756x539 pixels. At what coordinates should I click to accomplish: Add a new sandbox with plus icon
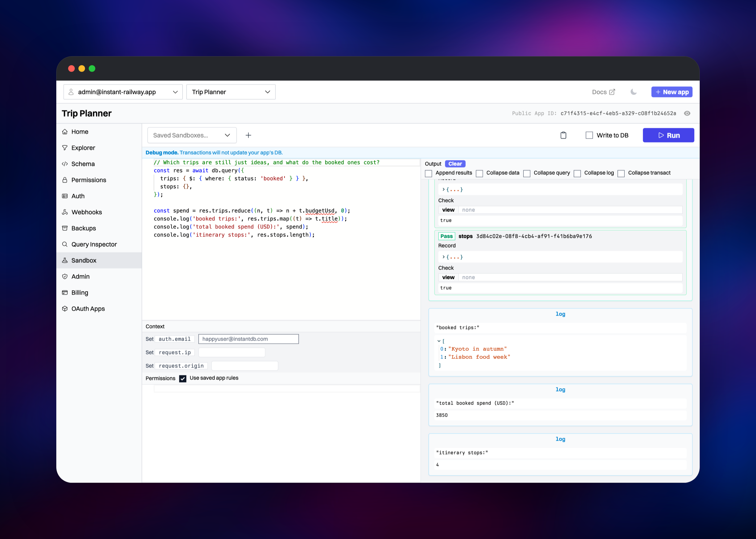(249, 135)
